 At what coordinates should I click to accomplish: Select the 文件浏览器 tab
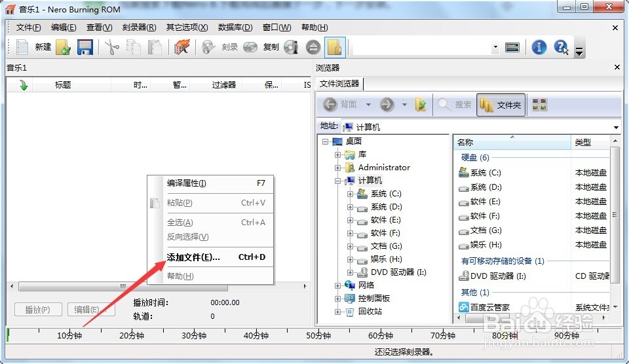[339, 84]
